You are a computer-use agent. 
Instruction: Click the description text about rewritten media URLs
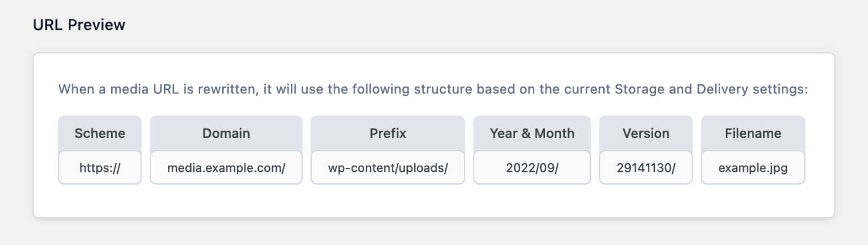click(x=433, y=90)
